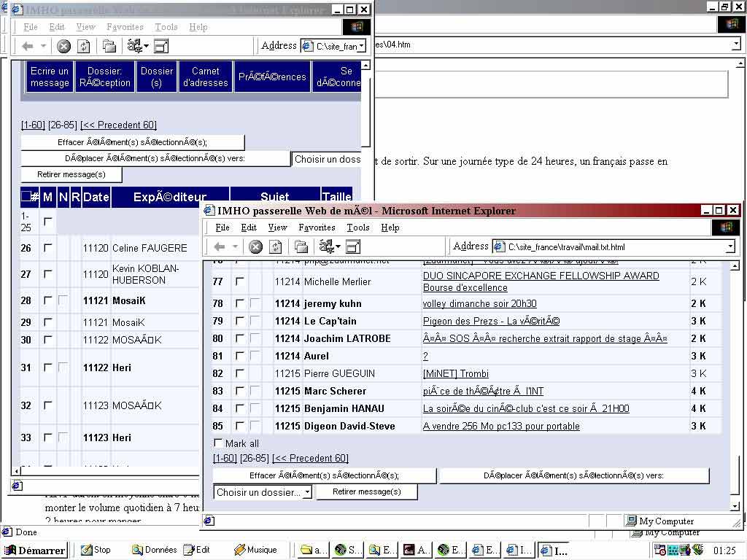The height and width of the screenshot is (560, 747).
Task: Click the scroll-up arrow of the front window scrollbar
Action: tap(735, 265)
